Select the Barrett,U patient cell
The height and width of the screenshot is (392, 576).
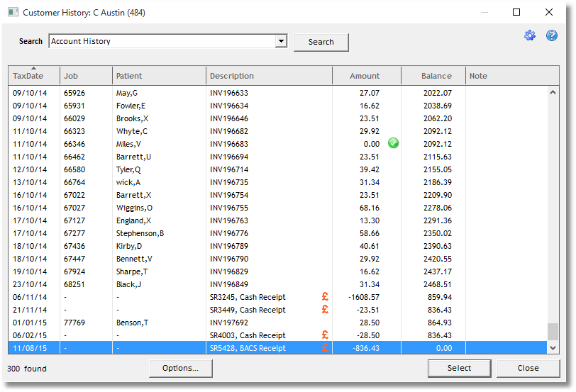pyautogui.click(x=133, y=157)
